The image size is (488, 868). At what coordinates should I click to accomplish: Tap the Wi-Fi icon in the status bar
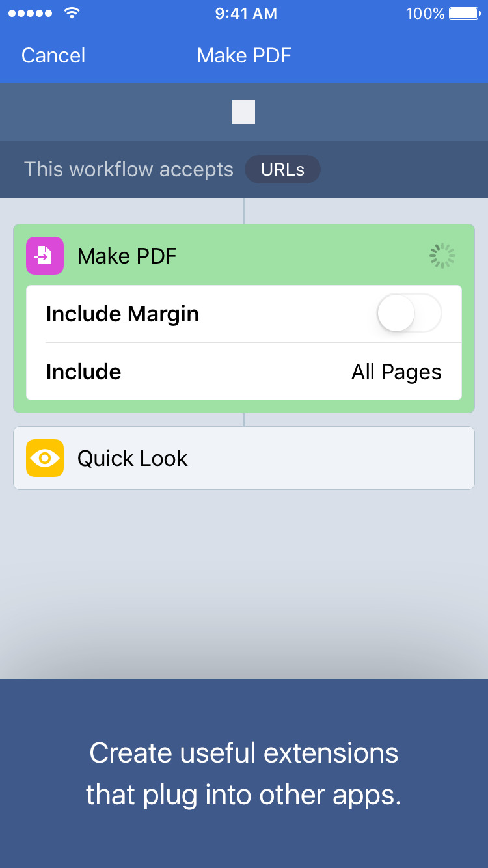(x=72, y=14)
